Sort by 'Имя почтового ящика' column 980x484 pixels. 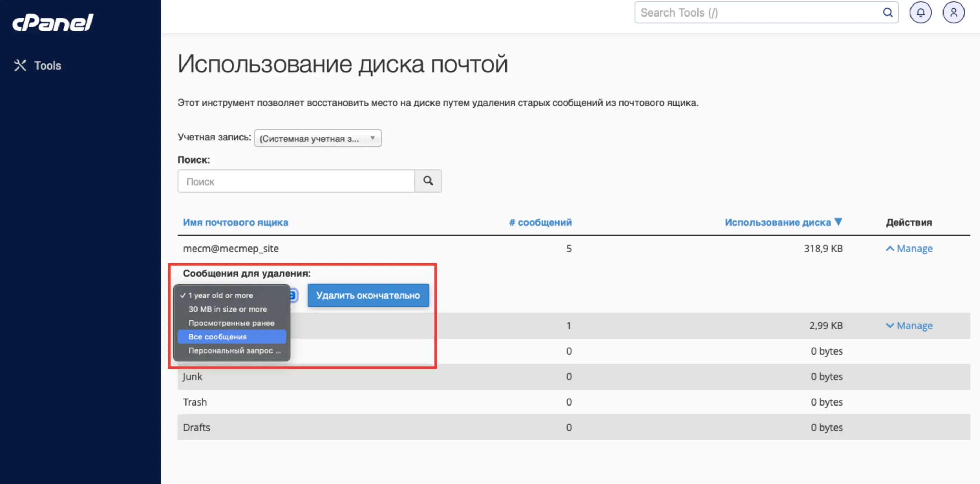point(235,222)
